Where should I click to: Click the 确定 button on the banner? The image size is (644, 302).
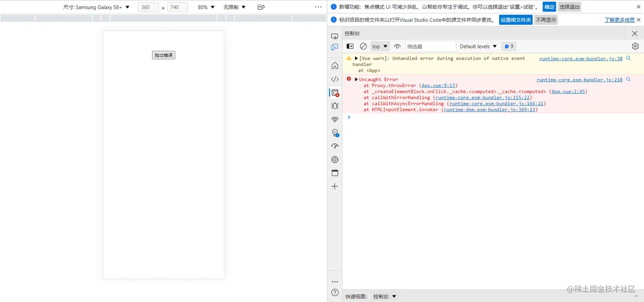click(x=549, y=7)
